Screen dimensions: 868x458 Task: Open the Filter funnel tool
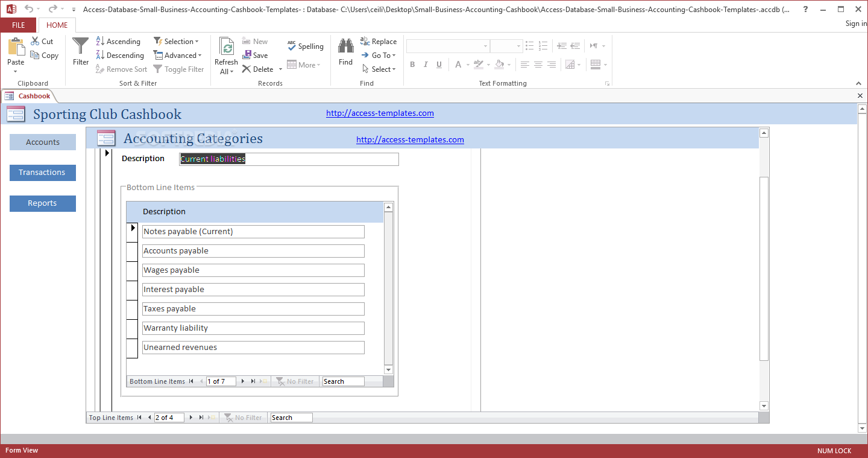pyautogui.click(x=81, y=52)
